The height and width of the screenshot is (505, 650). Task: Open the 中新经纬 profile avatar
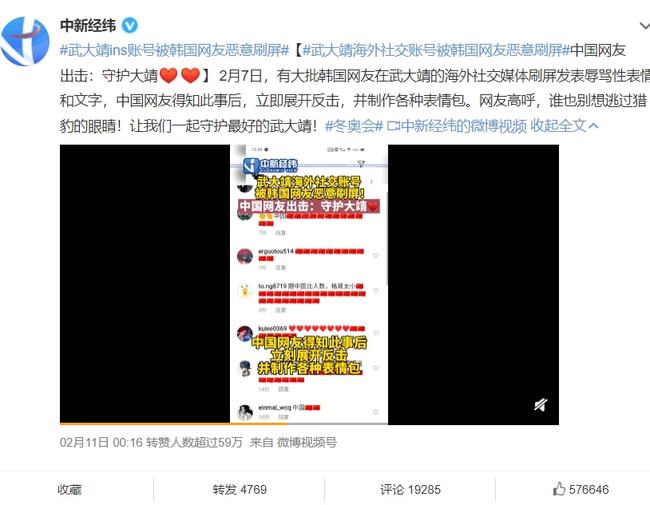25,41
